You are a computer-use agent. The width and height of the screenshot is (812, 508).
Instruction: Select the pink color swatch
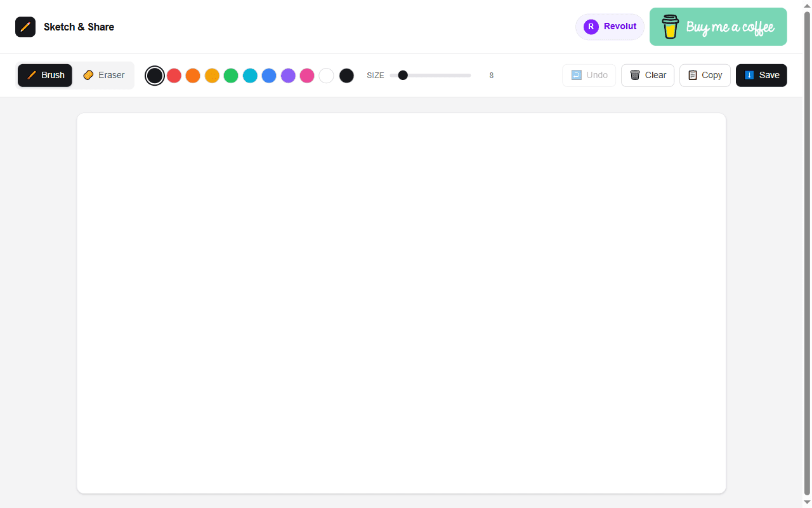tap(307, 76)
